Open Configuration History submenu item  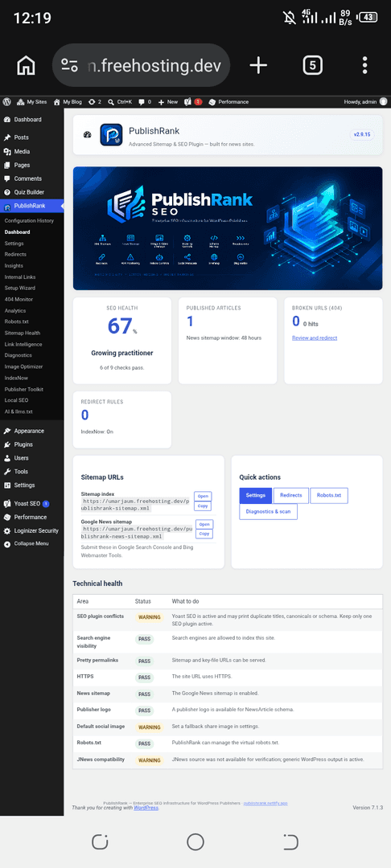[29, 221]
